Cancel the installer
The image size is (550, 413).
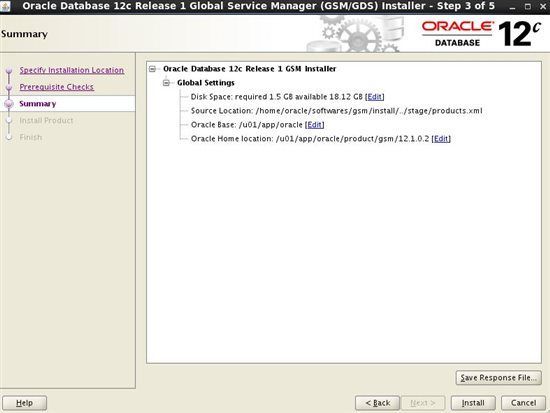tap(523, 403)
